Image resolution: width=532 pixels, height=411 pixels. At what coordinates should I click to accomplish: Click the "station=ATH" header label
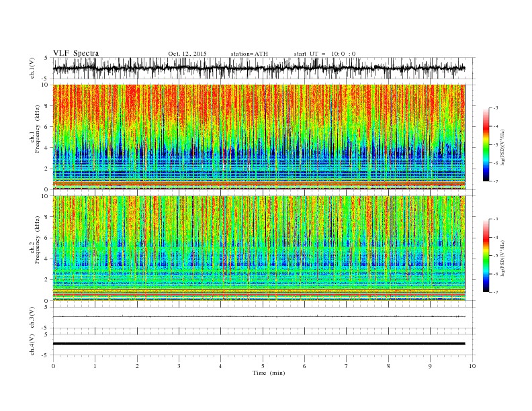(x=249, y=54)
